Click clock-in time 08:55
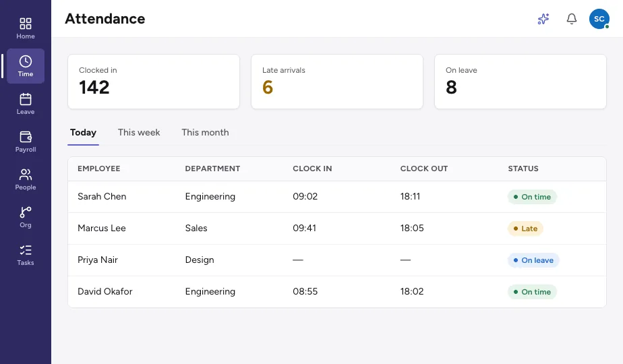This screenshot has width=623, height=364. pos(305,292)
